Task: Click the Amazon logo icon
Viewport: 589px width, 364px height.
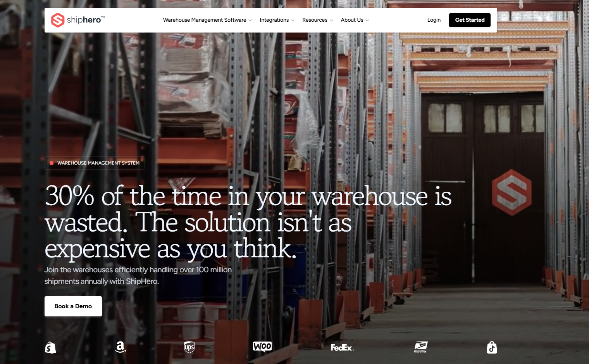Action: 120,347
